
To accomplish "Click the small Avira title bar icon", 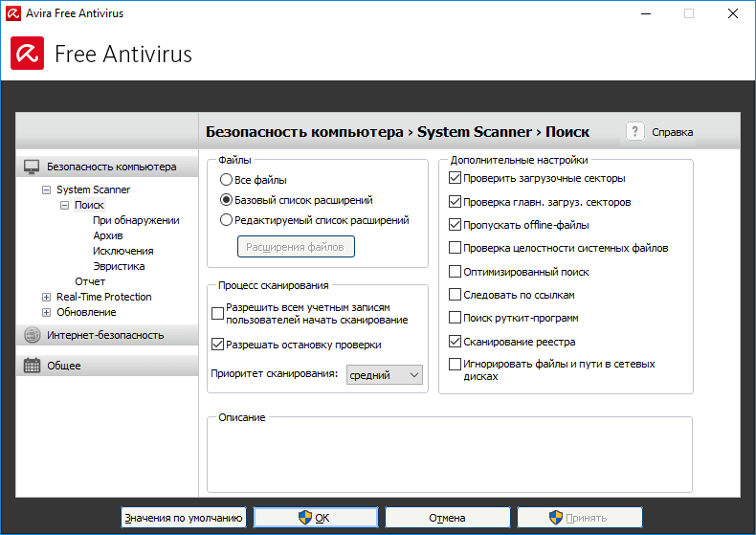I will [x=13, y=13].
